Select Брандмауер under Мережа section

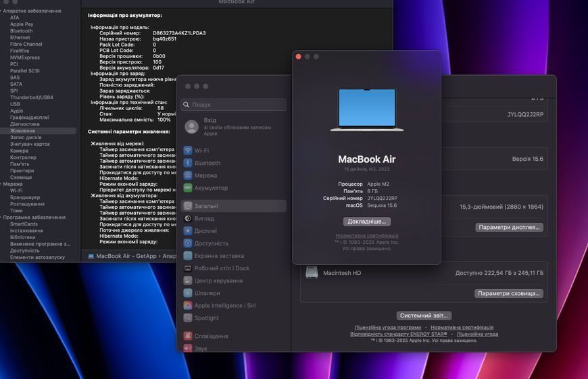click(x=25, y=197)
